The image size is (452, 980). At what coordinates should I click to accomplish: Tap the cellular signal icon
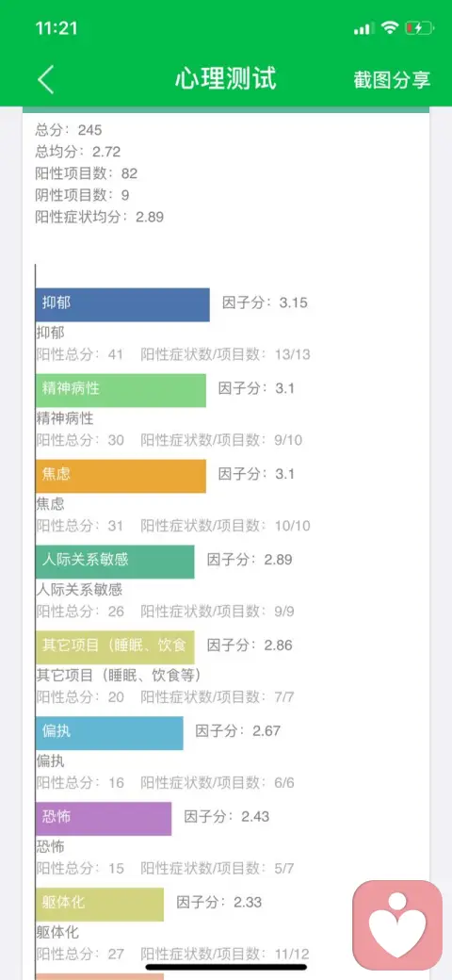363,29
